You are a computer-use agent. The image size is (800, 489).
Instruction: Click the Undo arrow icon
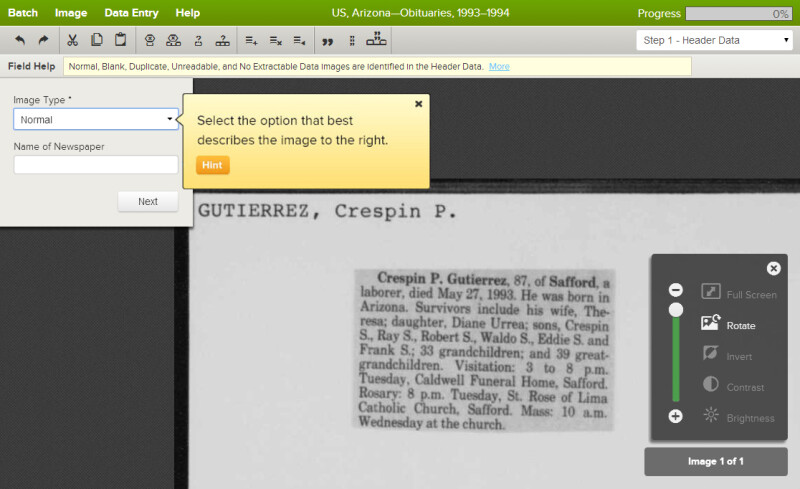tap(20, 40)
